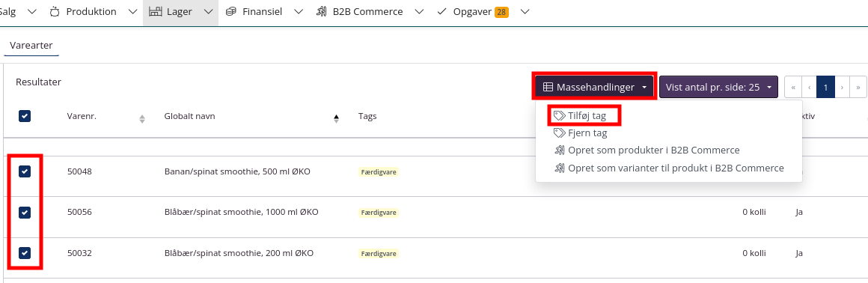The image size is (868, 283).
Task: Click the Lager warehouse icon
Action: coord(156,12)
